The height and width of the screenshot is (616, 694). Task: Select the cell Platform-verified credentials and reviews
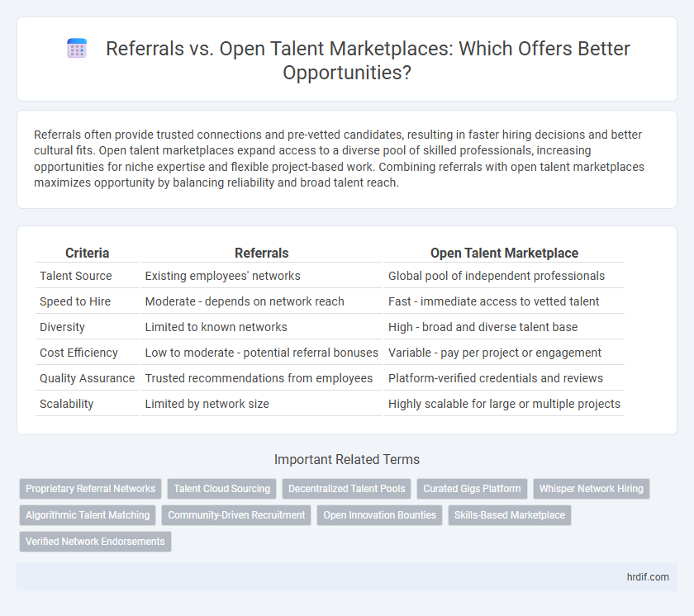(x=504, y=378)
